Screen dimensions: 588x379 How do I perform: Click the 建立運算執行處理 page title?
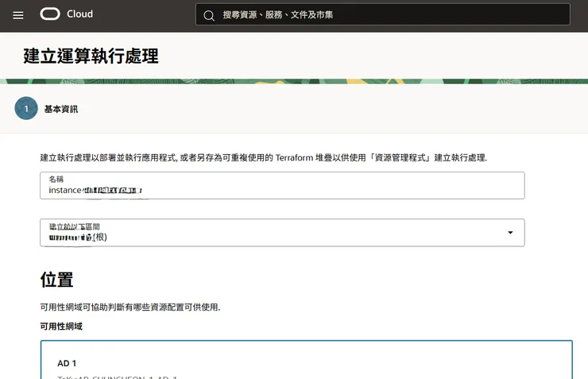point(91,56)
